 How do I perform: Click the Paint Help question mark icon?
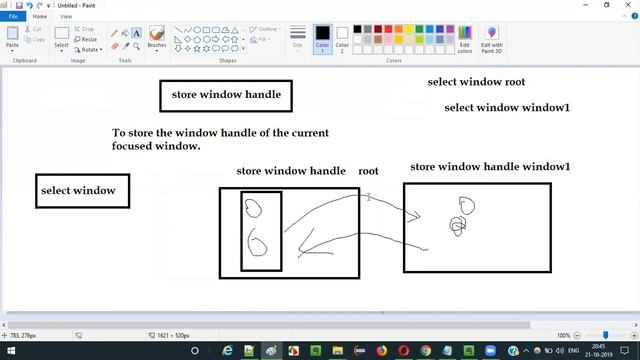pos(635,16)
